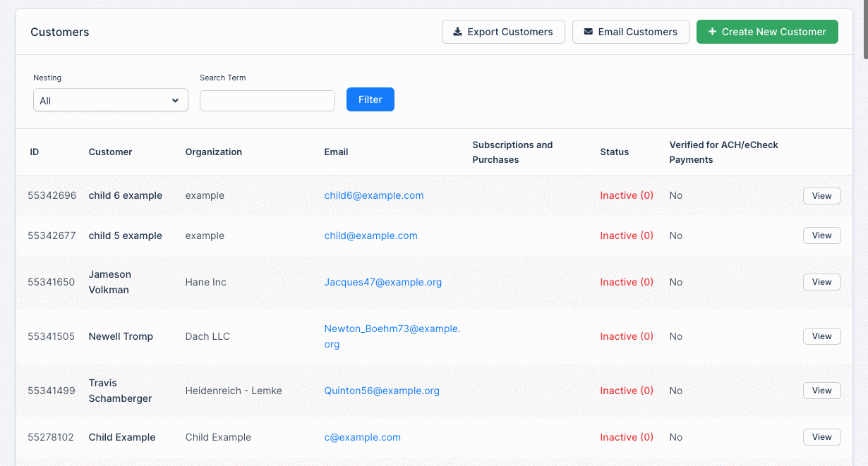
Task: Click the page vertical scrollbar thumb
Action: point(865,30)
